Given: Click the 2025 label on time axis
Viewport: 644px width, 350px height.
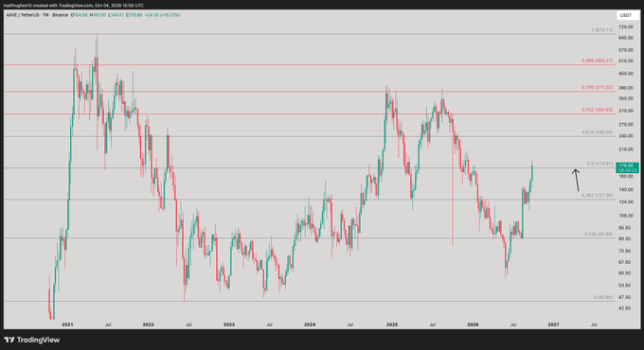Looking at the screenshot, I should tap(392, 324).
